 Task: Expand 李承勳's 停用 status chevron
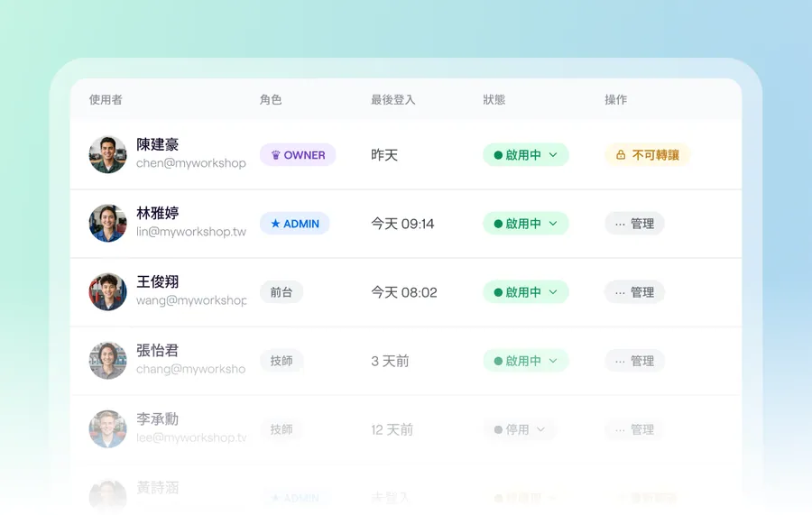[540, 429]
